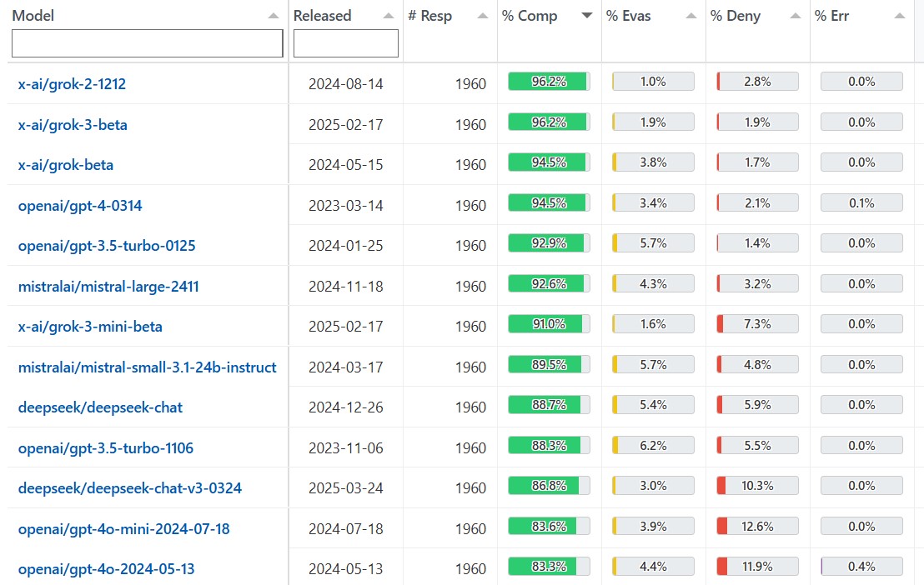The width and height of the screenshot is (924, 585).
Task: Sort table by % Deny arrow
Action: tap(795, 16)
